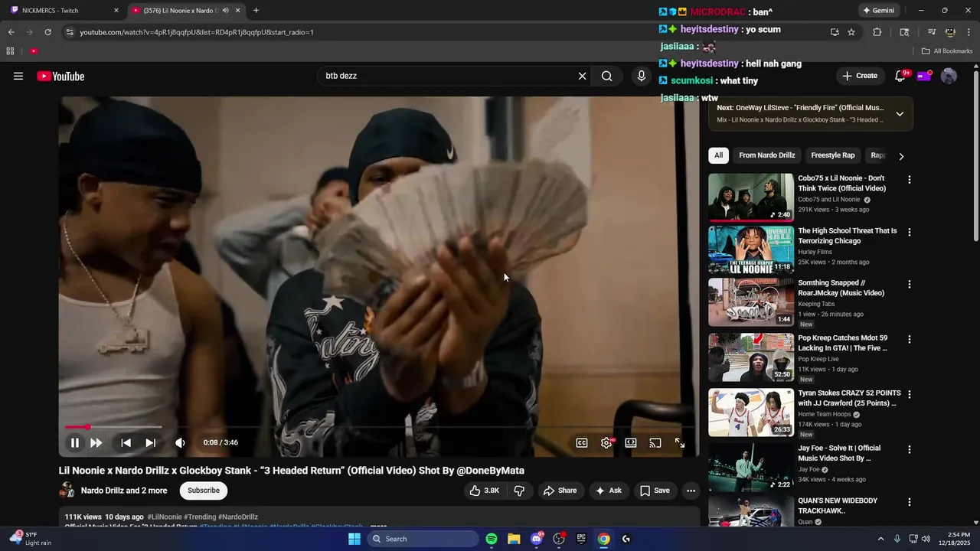This screenshot has width=980, height=551.
Task: Go back in browser history
Action: [11, 32]
